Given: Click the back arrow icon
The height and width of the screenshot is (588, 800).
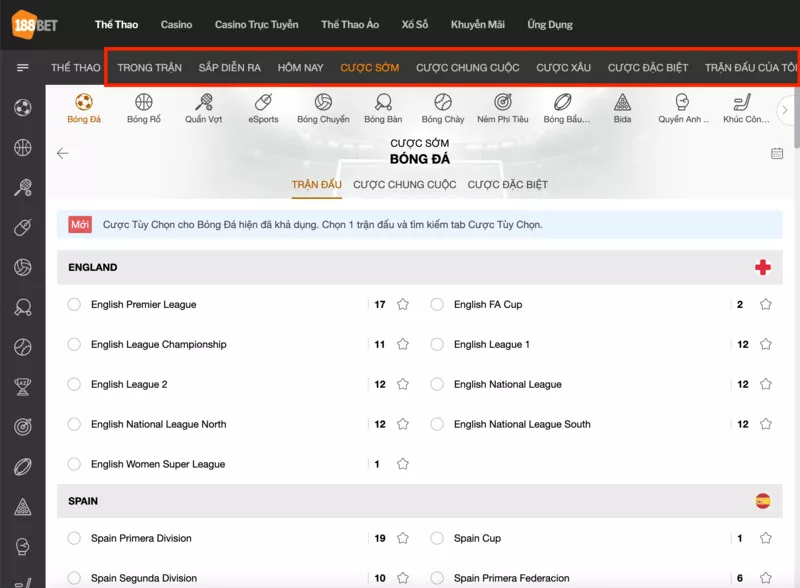Looking at the screenshot, I should [63, 153].
